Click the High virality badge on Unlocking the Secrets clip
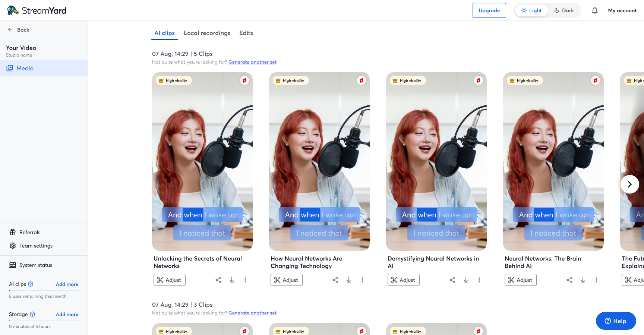This screenshot has height=335, width=644. (x=173, y=80)
